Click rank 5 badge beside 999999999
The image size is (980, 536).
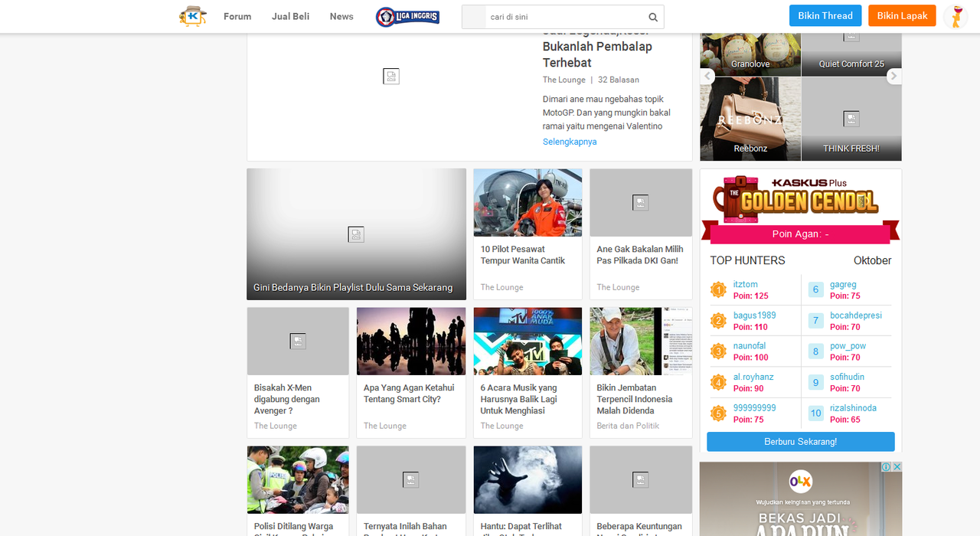(x=718, y=413)
